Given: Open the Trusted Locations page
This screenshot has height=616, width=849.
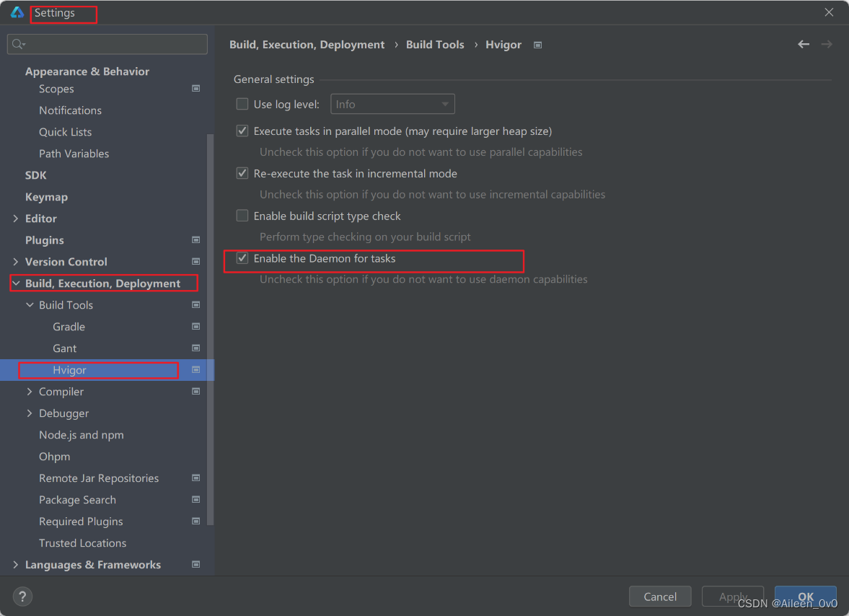Looking at the screenshot, I should (82, 543).
